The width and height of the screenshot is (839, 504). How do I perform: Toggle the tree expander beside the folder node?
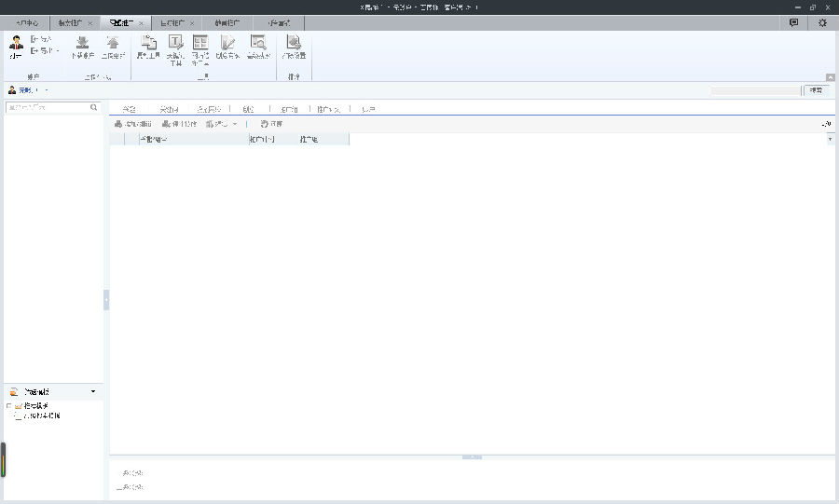8,405
